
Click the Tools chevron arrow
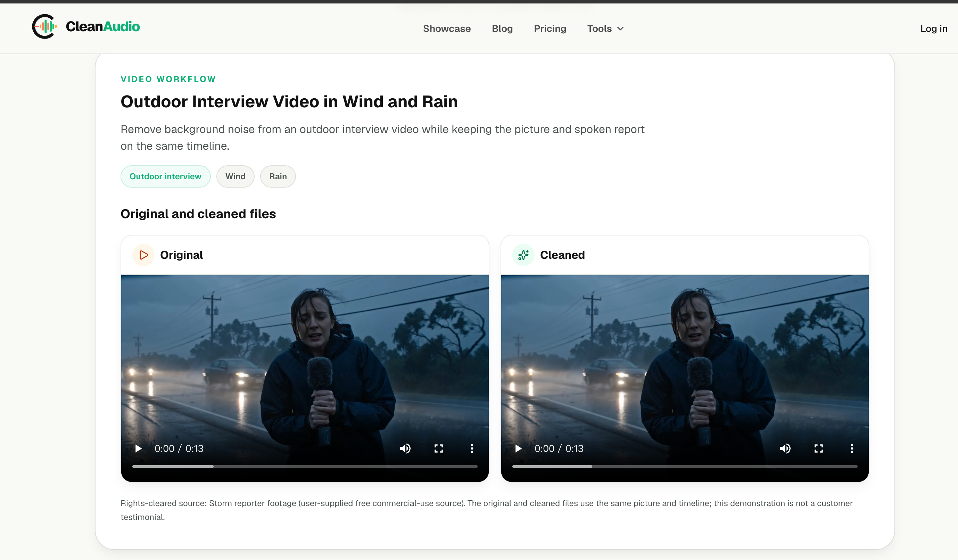click(x=620, y=28)
